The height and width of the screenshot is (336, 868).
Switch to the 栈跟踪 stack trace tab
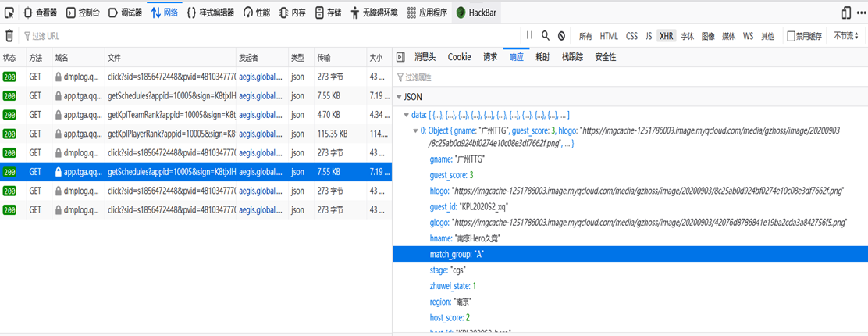click(x=572, y=56)
